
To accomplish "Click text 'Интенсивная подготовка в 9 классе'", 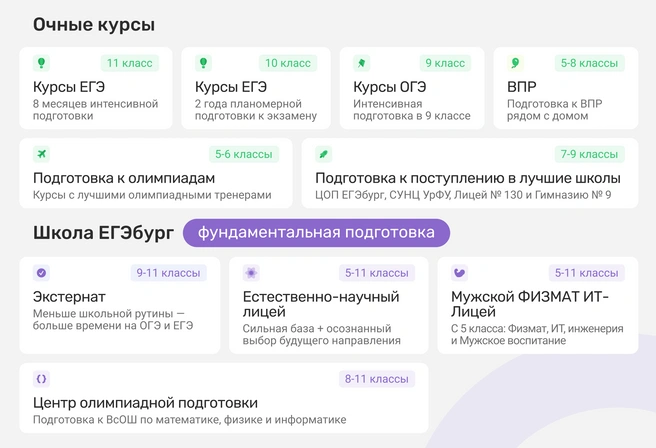I will (x=412, y=110).
